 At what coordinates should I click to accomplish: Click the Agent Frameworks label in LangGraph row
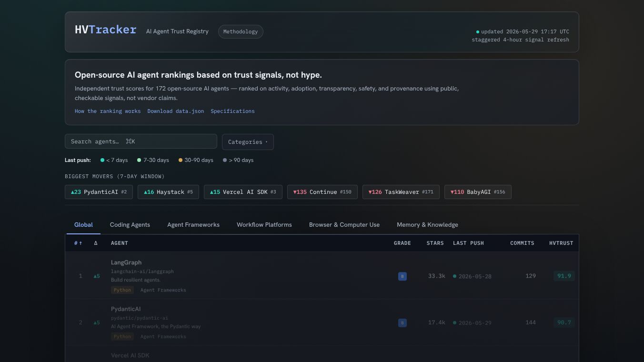163,290
